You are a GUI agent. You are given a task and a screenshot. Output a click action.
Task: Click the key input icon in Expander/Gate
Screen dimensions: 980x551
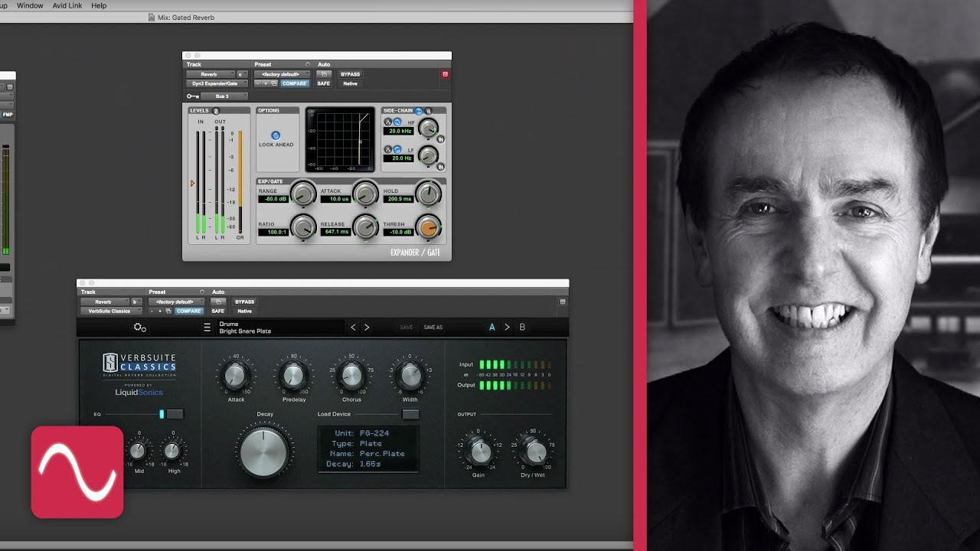tap(193, 96)
